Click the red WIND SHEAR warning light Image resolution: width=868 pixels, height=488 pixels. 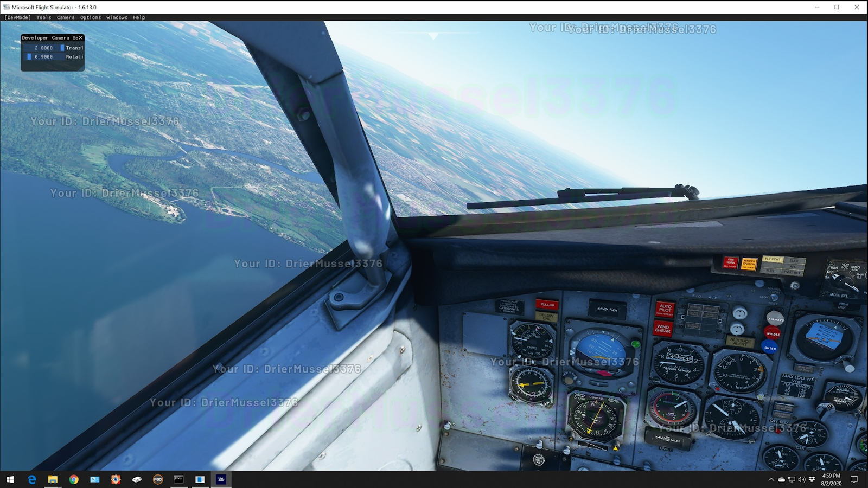click(663, 328)
